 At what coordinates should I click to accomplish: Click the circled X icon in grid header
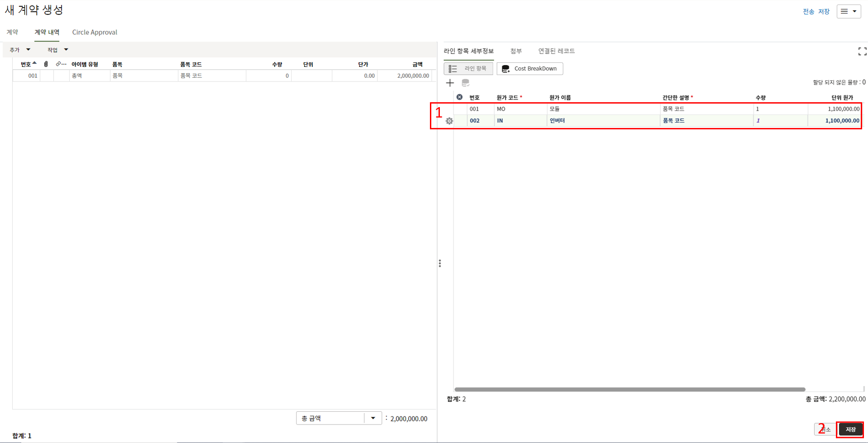[x=459, y=97]
